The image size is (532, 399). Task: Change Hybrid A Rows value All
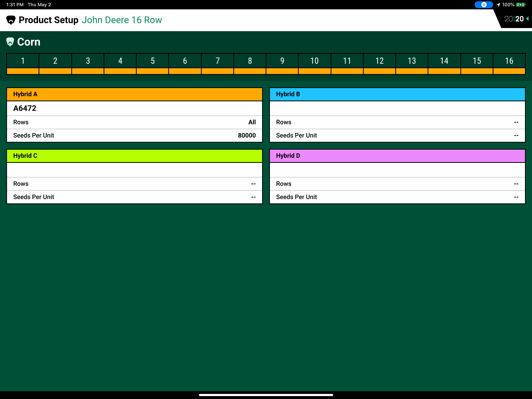coord(134,122)
